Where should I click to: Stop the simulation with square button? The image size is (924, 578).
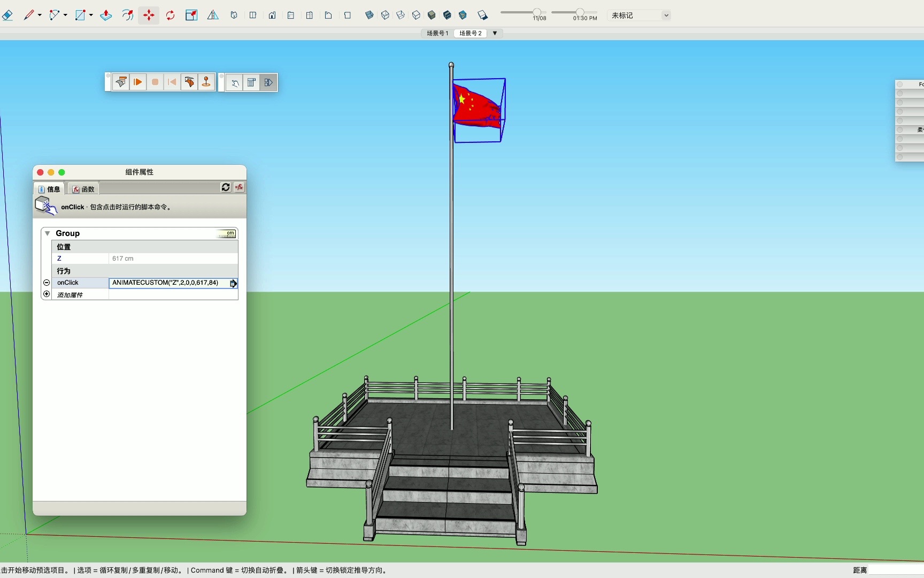[155, 82]
